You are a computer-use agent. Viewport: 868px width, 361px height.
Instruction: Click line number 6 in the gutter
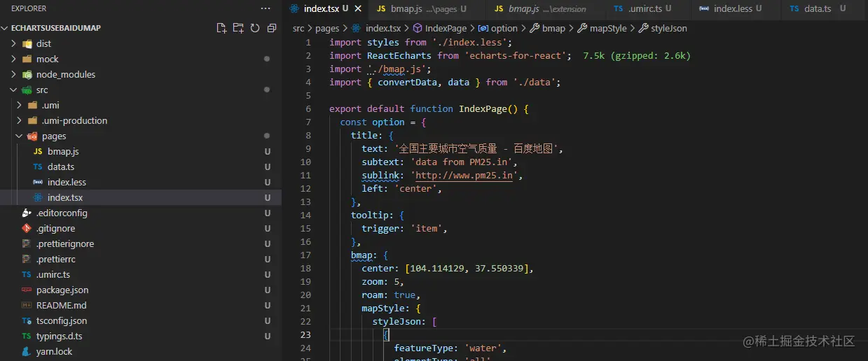[x=308, y=109]
